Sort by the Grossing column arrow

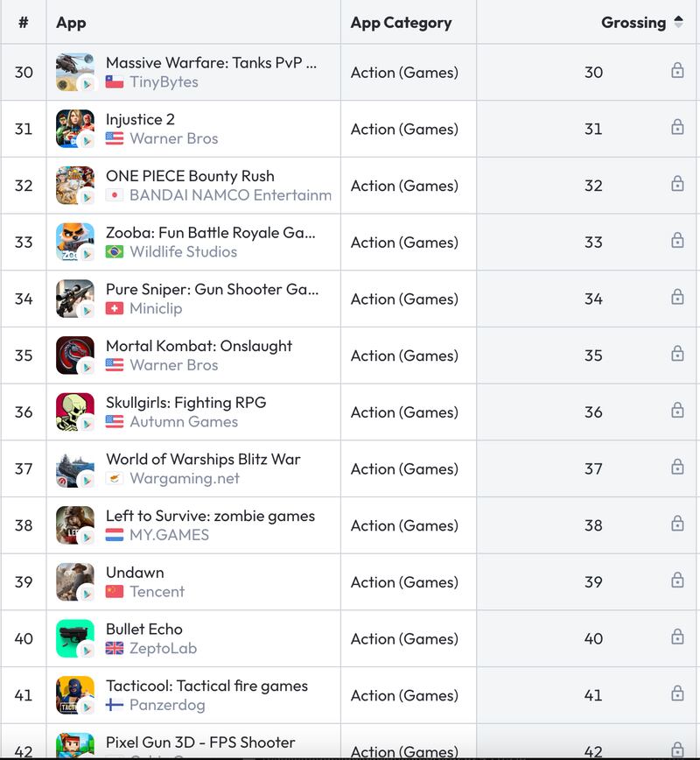(678, 23)
